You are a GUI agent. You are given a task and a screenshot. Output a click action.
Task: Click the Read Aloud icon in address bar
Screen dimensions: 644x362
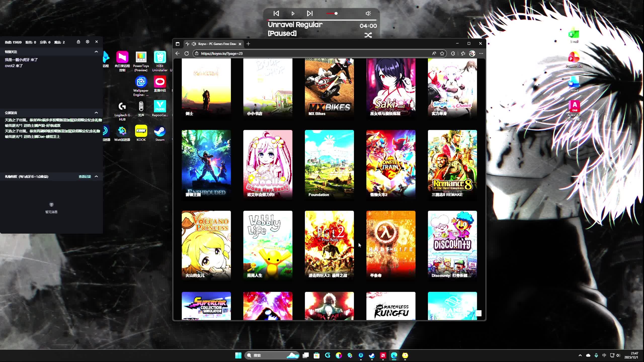coord(434,53)
